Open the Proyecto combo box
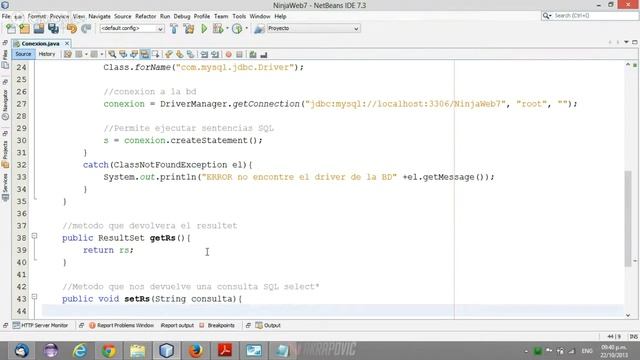This screenshot has width=640, height=360. 313,29
